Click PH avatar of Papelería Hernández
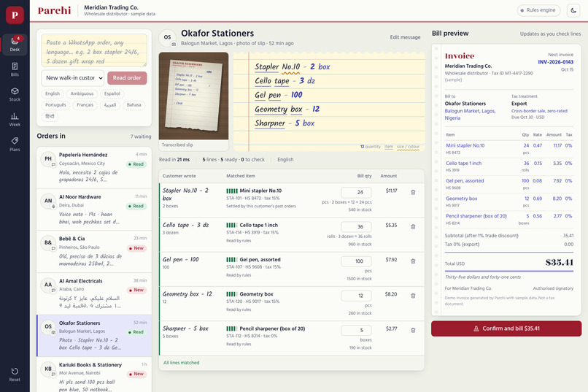The image size is (588, 392). (x=48, y=159)
